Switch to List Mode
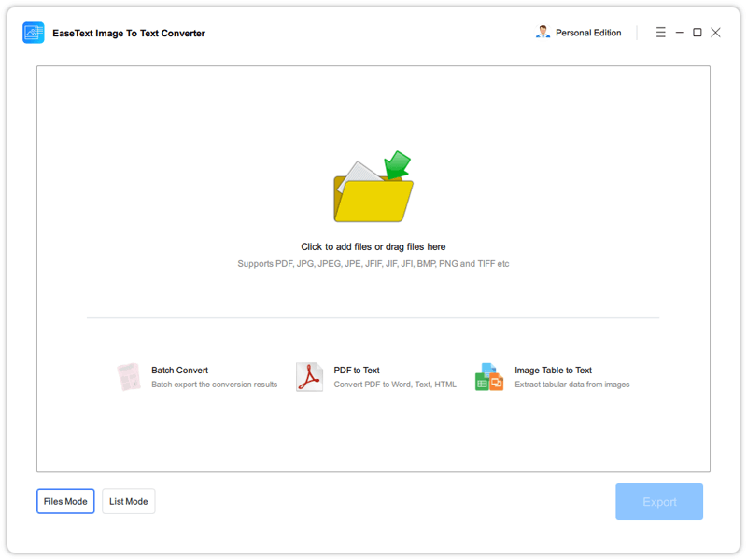Image resolution: width=747 pixels, height=560 pixels. [129, 501]
